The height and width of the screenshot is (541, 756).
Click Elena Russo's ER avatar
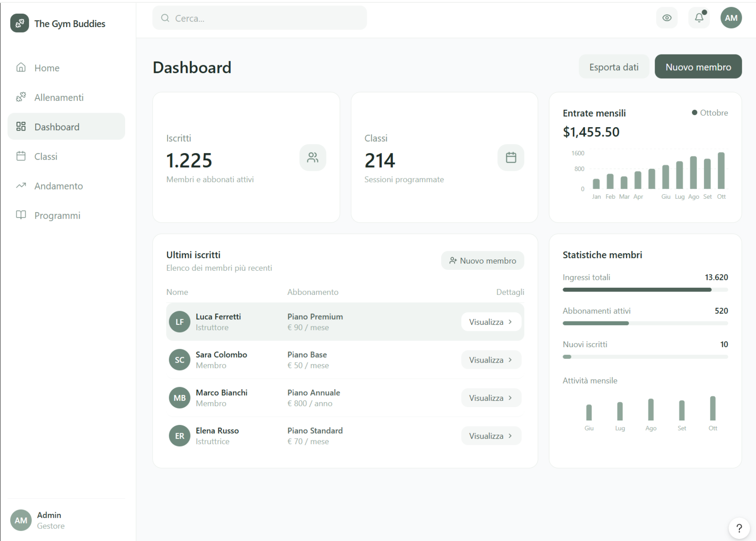point(179,436)
